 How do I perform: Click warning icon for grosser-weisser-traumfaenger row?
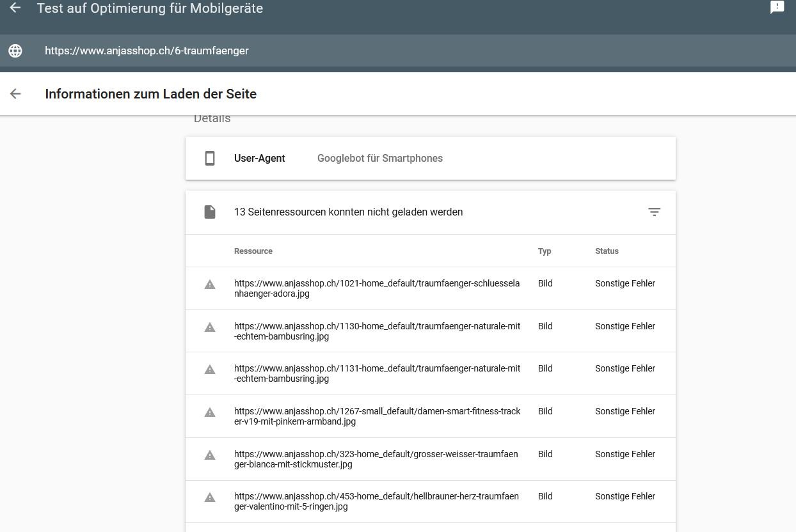point(210,455)
